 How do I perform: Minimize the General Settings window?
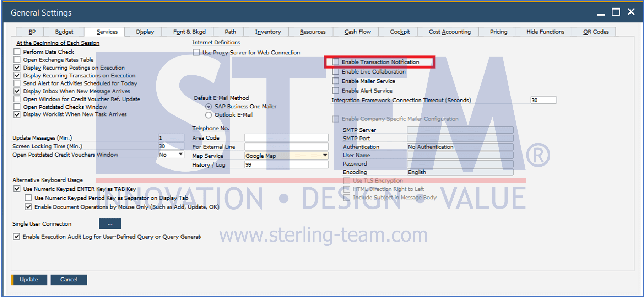(601, 13)
